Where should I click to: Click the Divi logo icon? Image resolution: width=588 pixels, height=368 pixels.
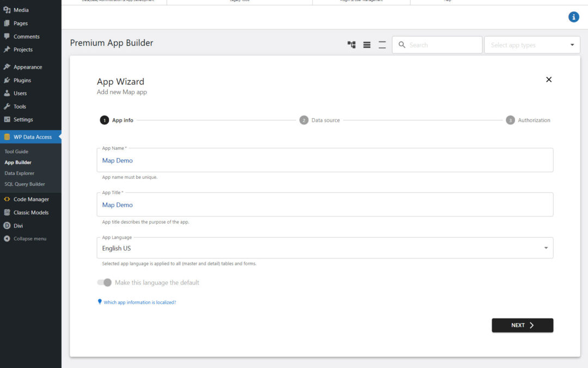[7, 226]
